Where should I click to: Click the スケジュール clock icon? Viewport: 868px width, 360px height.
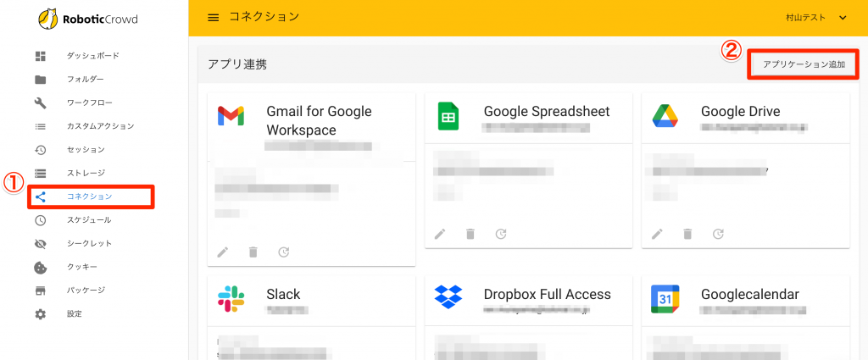41,220
